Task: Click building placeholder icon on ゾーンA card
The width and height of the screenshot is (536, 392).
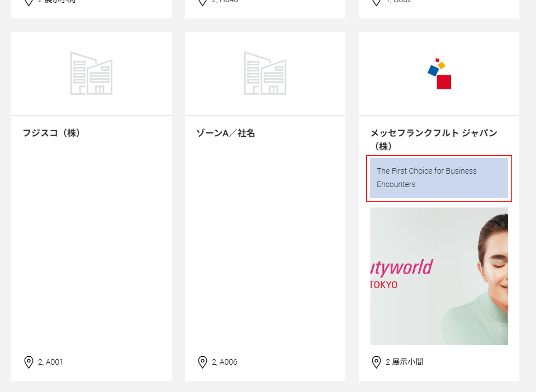Action: click(265, 73)
